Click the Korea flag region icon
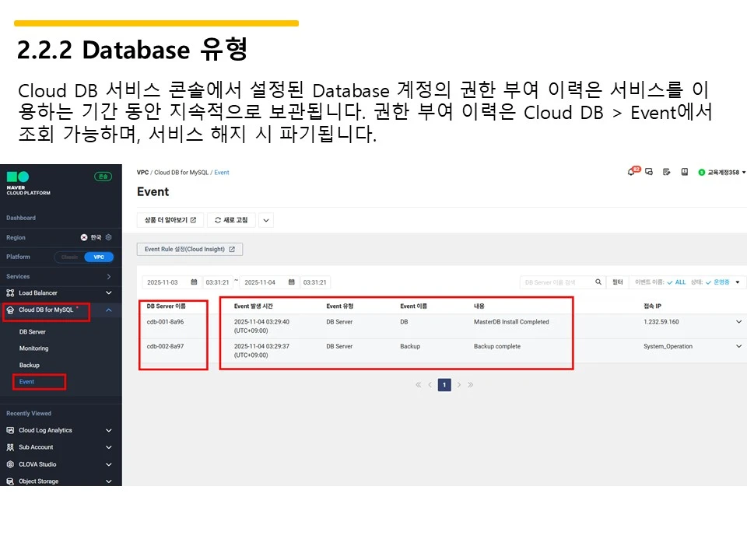 pyautogui.click(x=84, y=237)
